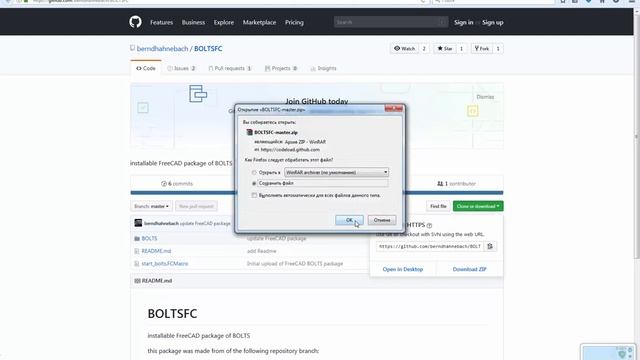
Task: Open the Branch: master dropdown
Action: pyautogui.click(x=151, y=206)
